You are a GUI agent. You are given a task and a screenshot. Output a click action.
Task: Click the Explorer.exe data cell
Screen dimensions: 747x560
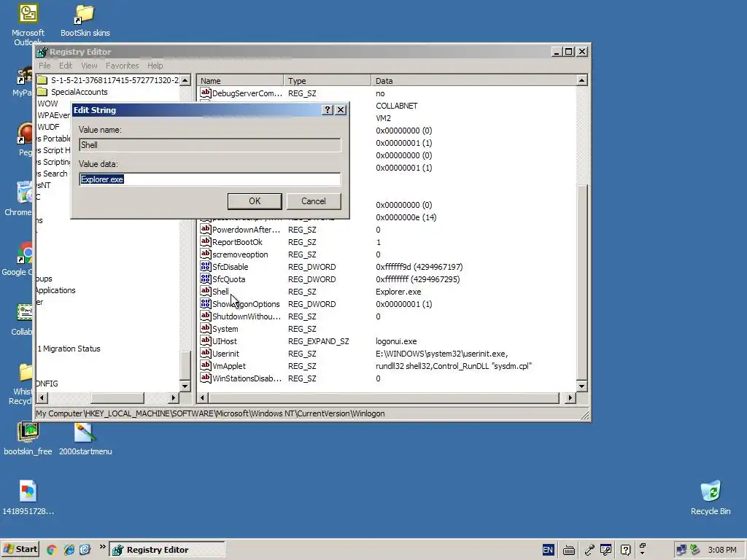[398, 292]
